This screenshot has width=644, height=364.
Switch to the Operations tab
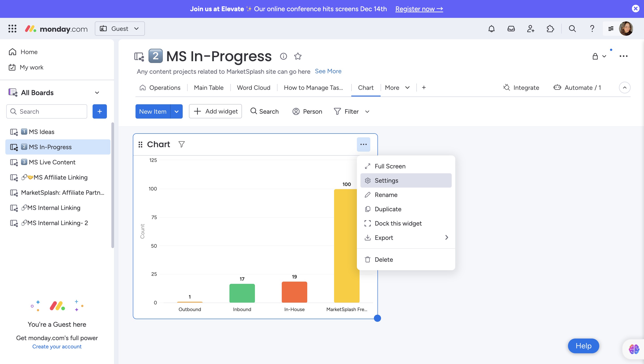pos(160,88)
